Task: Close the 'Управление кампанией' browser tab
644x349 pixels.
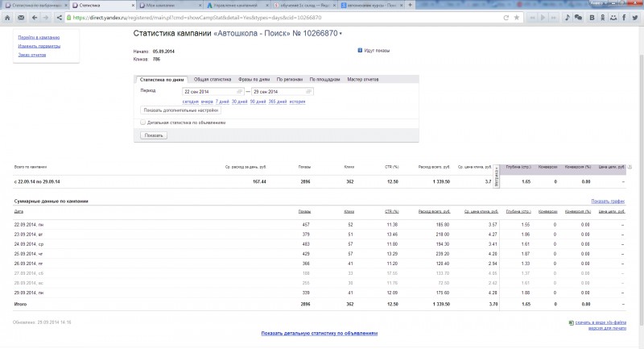Action: point(267,6)
